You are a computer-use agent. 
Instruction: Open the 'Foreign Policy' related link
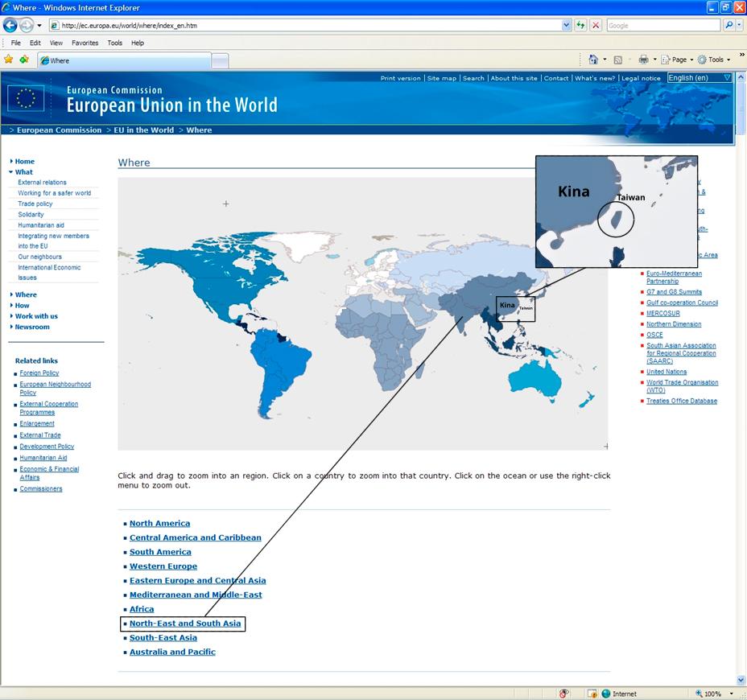coord(39,373)
